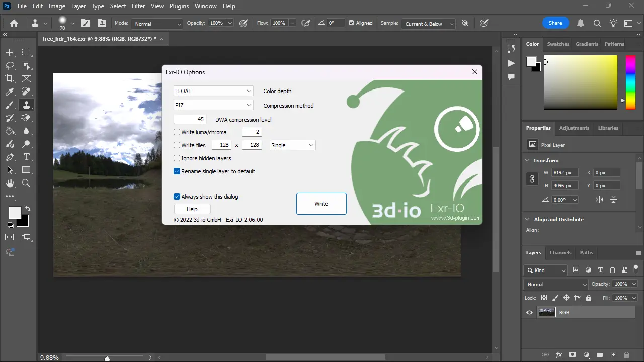Viewport: 644px width, 362px height.
Task: Uncheck Rename single layer to default
Action: (177, 171)
